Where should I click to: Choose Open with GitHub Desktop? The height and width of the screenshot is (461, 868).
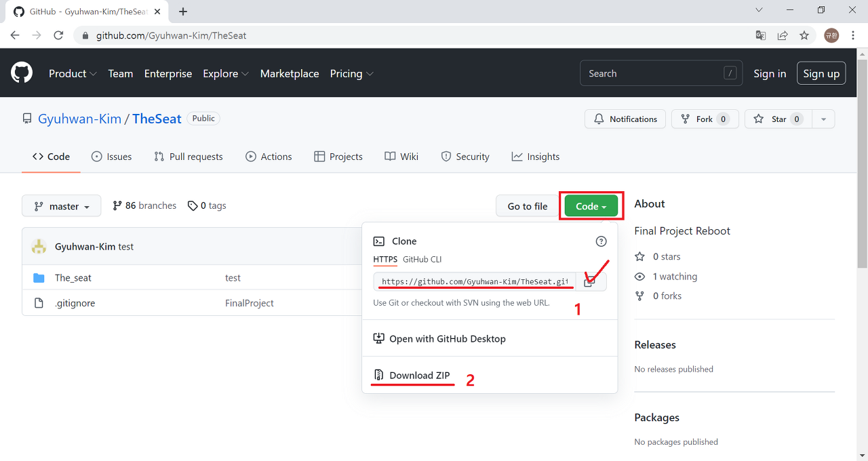[x=439, y=339]
